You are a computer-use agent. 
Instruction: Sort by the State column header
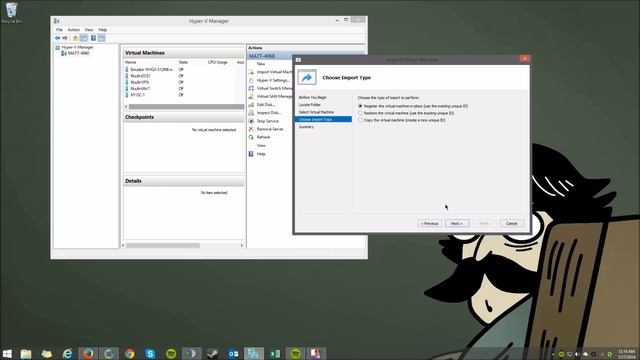tap(183, 62)
